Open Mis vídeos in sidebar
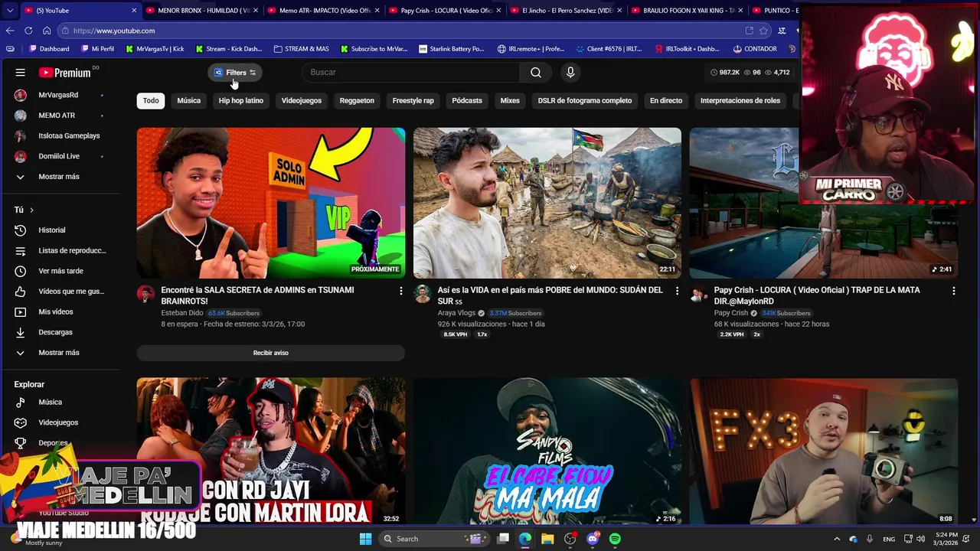This screenshot has height=551, width=980. (x=60, y=312)
